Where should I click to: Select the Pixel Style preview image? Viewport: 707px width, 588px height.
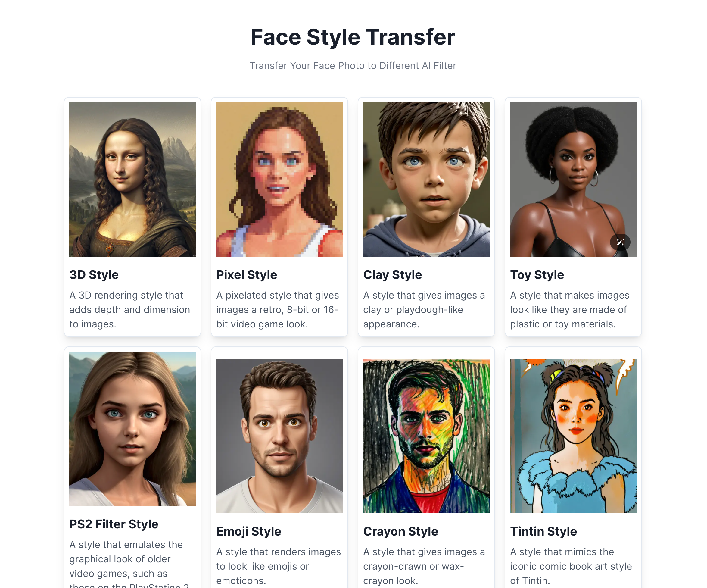tap(279, 180)
